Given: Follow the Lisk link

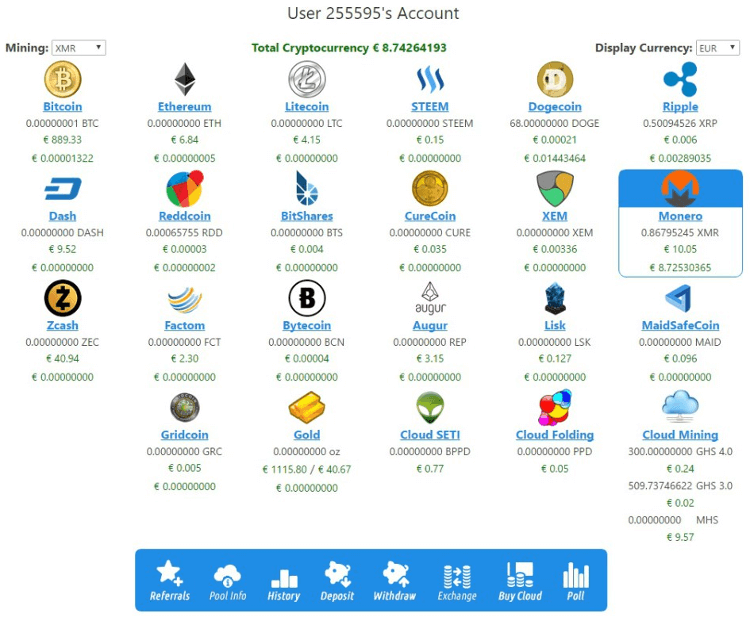Looking at the screenshot, I should click(x=555, y=326).
